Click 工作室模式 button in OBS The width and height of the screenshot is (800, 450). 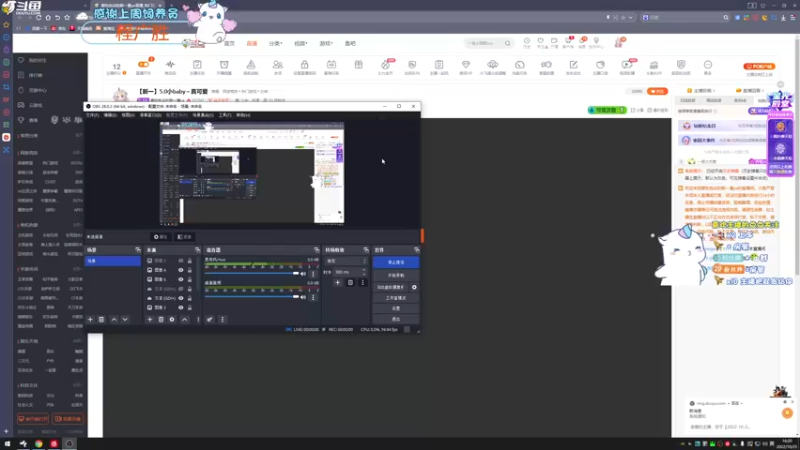(x=396, y=298)
